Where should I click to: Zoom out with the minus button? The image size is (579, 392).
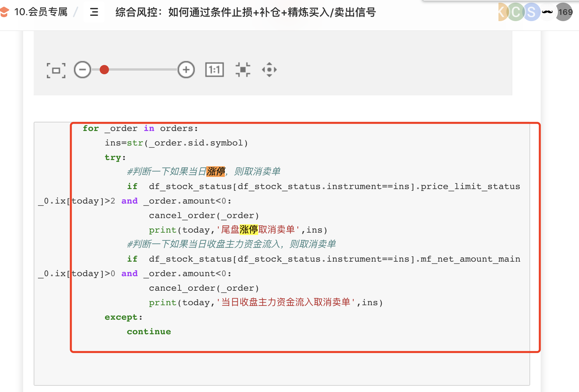click(x=82, y=70)
